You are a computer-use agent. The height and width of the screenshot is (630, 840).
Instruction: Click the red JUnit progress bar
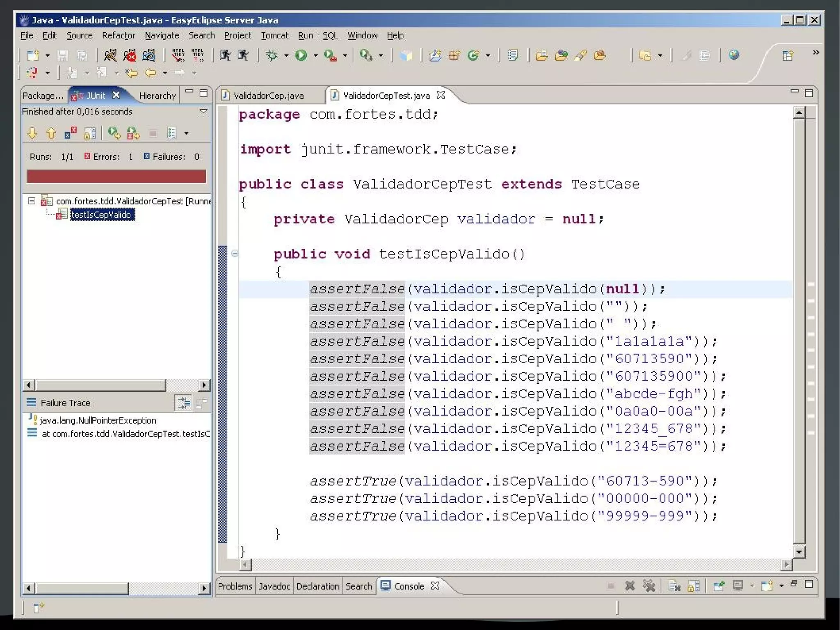click(x=116, y=176)
